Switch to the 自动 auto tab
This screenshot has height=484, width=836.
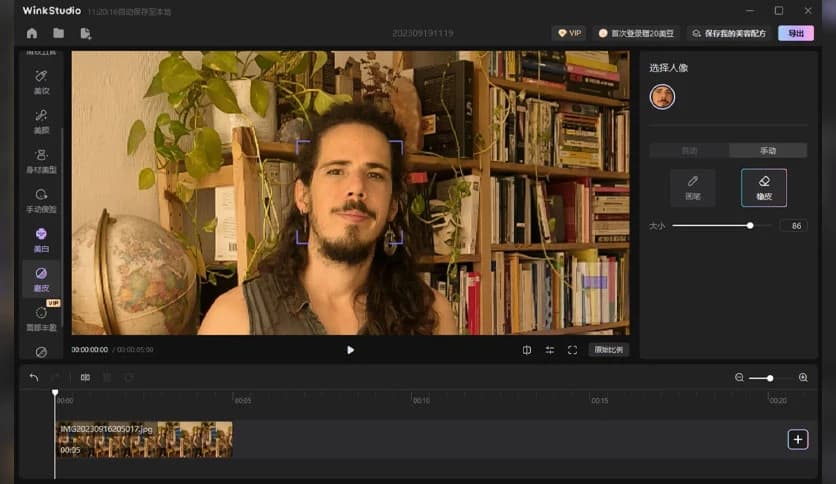coord(690,151)
